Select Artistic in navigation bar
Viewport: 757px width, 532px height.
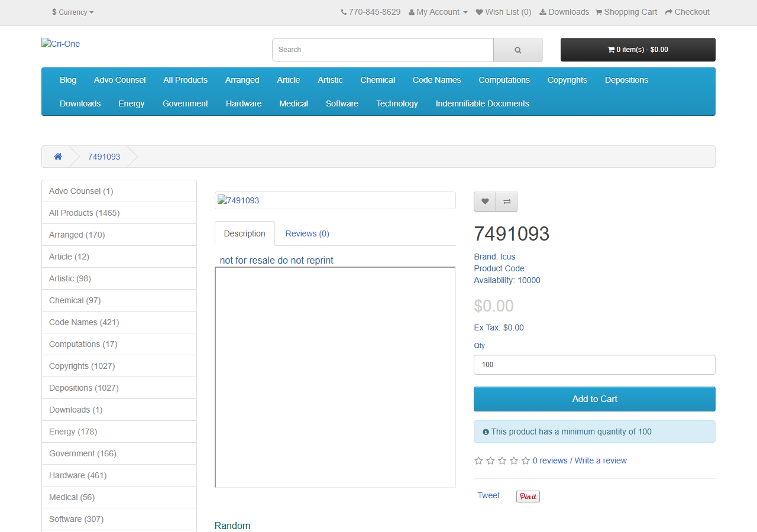[330, 80]
